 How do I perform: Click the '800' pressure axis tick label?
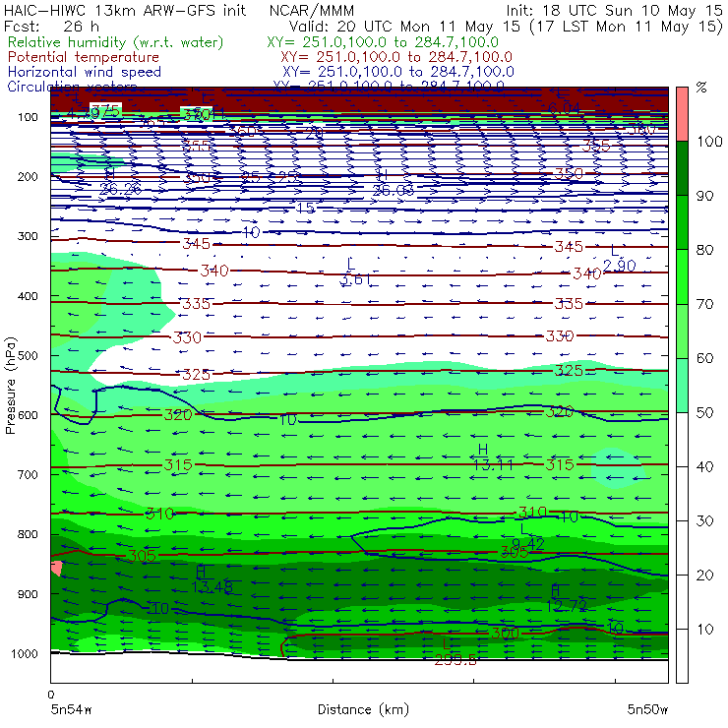tap(28, 534)
